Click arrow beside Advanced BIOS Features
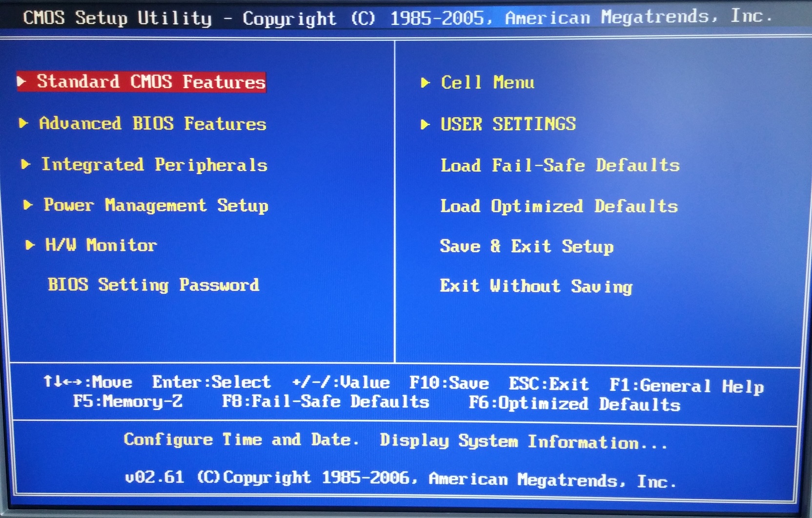 (23, 123)
